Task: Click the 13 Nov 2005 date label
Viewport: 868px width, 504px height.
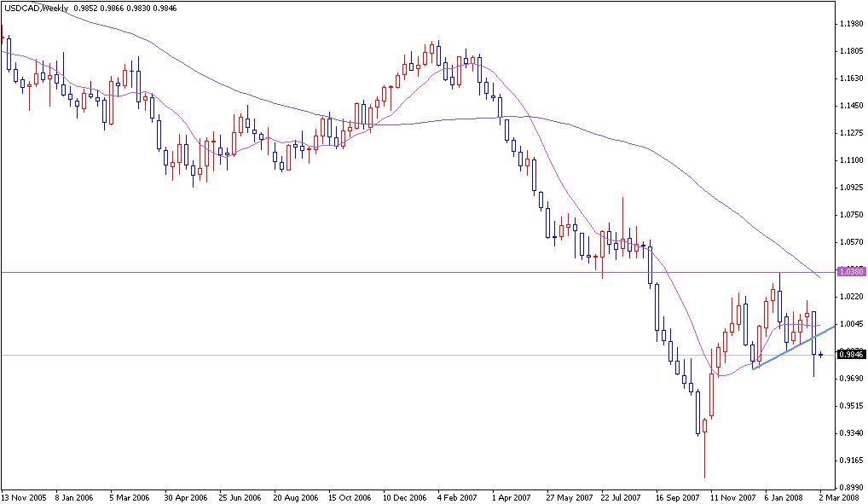Action: [x=24, y=497]
